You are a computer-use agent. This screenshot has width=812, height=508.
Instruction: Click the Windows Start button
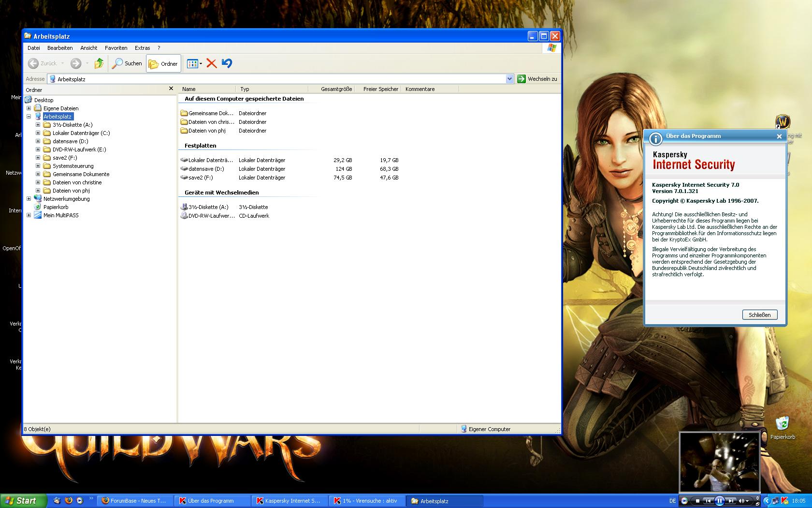[23, 501]
